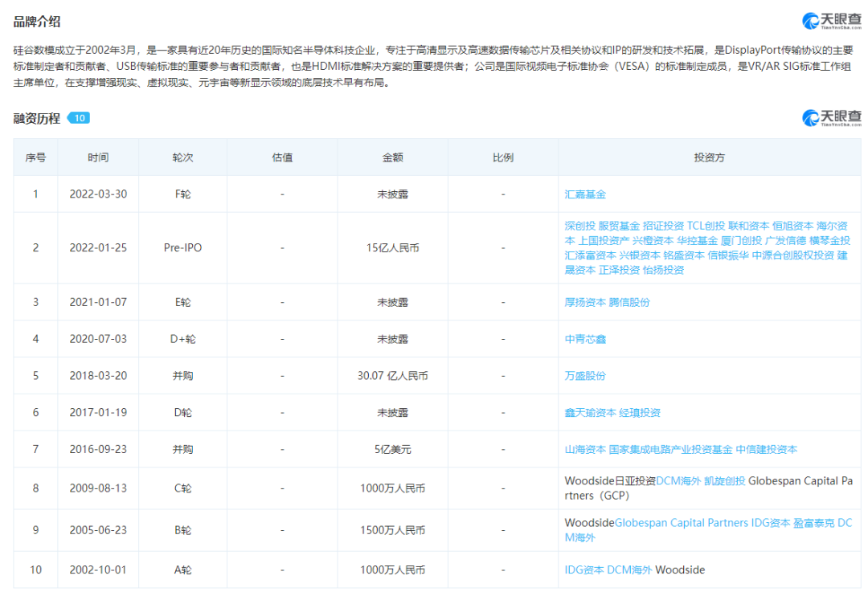
Task: Open investor link 联和资本
Action: point(749,226)
